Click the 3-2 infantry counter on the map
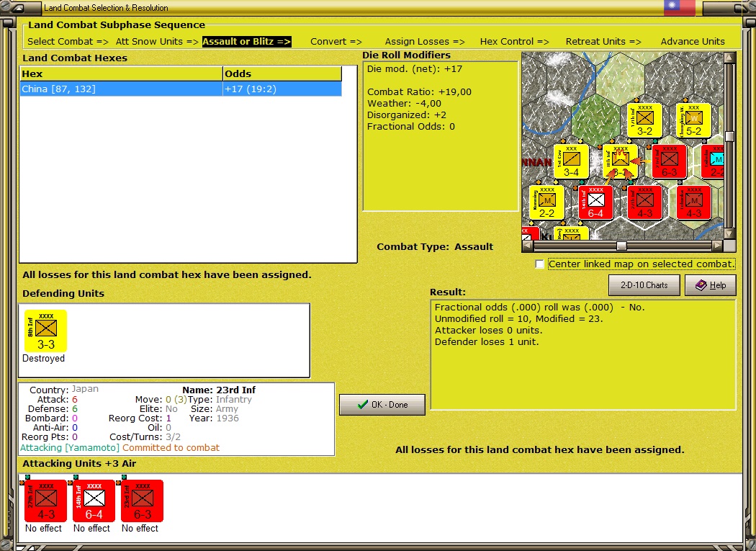Screen dimensions: 756x551 (644, 120)
